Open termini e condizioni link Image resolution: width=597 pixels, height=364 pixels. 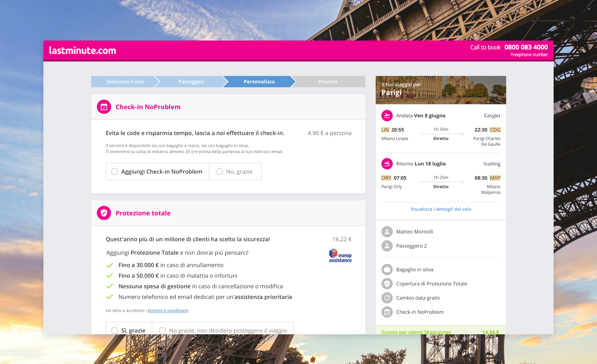click(168, 310)
